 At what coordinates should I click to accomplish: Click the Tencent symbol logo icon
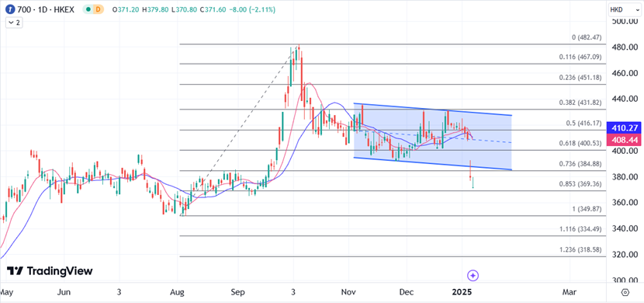pyautogui.click(x=10, y=9)
